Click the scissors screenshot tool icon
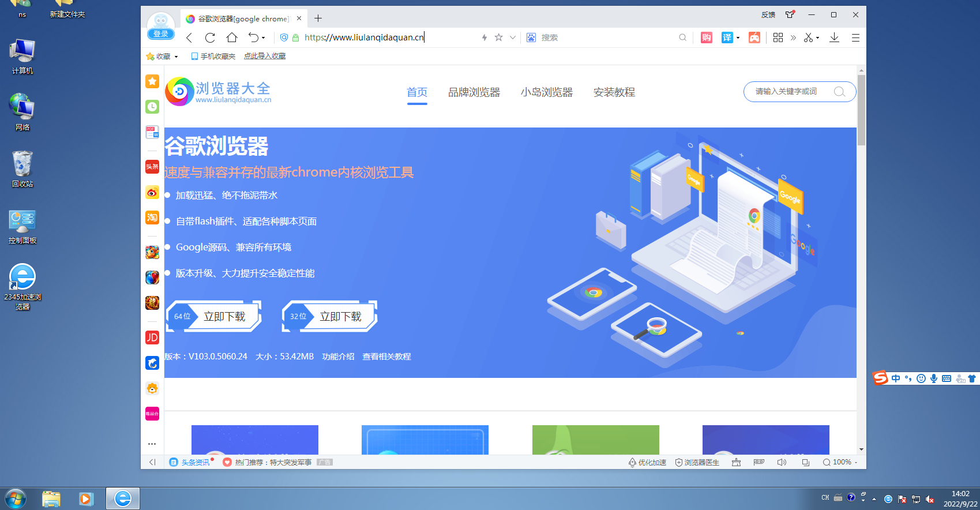The width and height of the screenshot is (980, 510). point(809,37)
